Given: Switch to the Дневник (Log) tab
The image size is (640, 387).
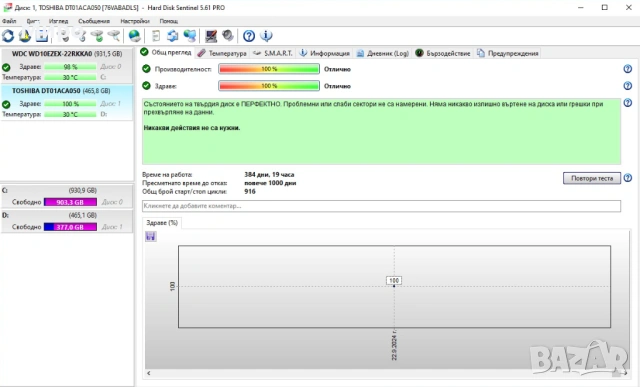Looking at the screenshot, I should pos(382,53).
